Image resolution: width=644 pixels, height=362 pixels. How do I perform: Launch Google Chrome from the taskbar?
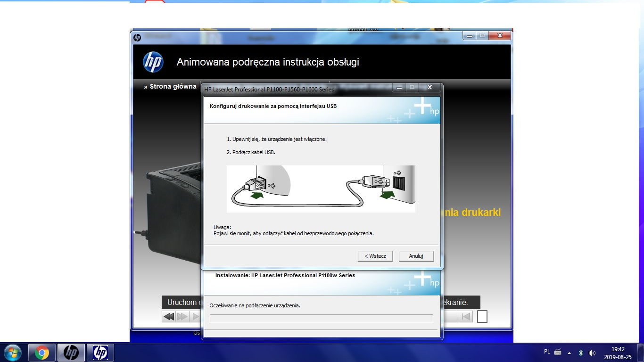pyautogui.click(x=42, y=353)
